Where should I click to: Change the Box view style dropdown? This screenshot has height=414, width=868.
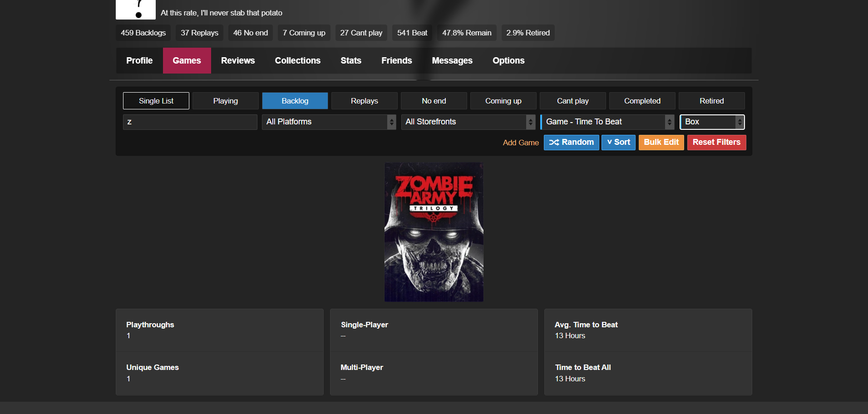[712, 122]
